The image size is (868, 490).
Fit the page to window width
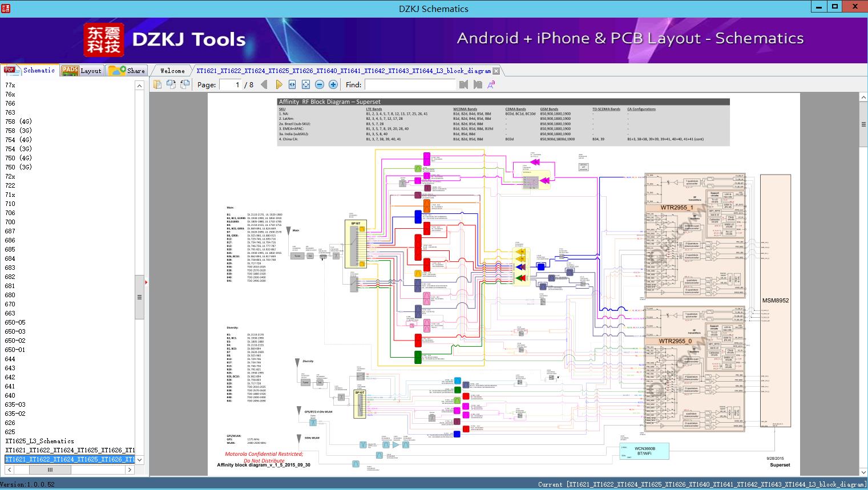(292, 84)
